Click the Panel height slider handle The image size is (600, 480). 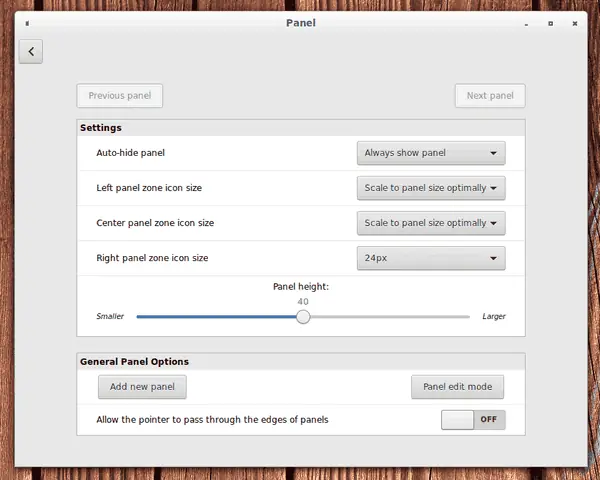303,317
